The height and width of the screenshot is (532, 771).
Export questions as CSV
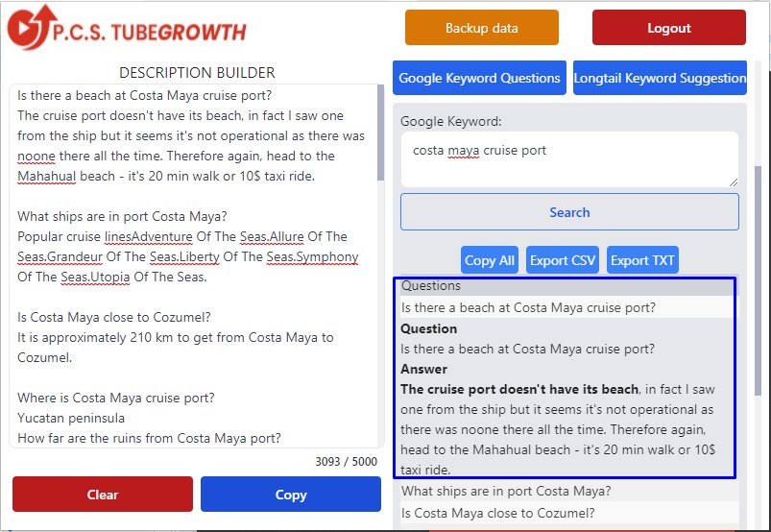[563, 260]
